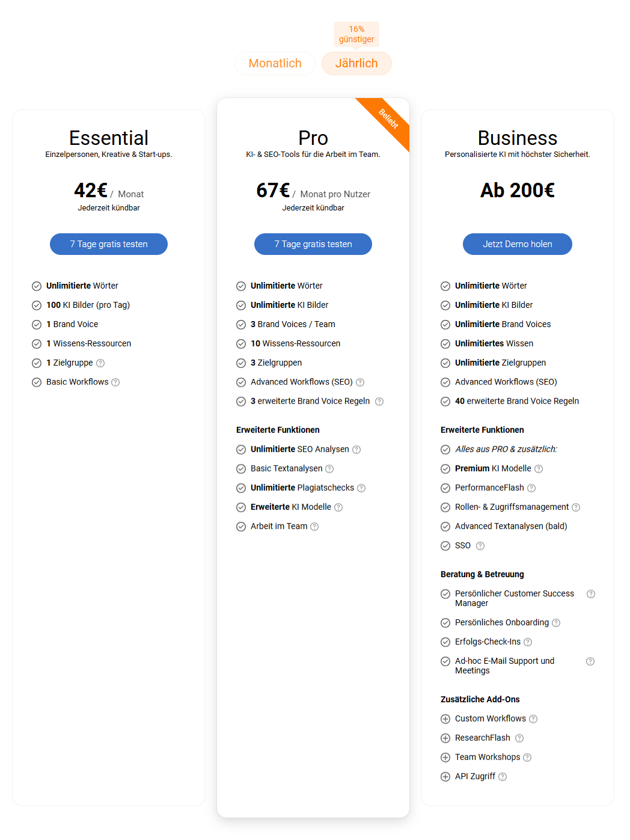Click help icon next to Unlimitierte SEO Analysen
The height and width of the screenshot is (840, 630).
coord(356,450)
